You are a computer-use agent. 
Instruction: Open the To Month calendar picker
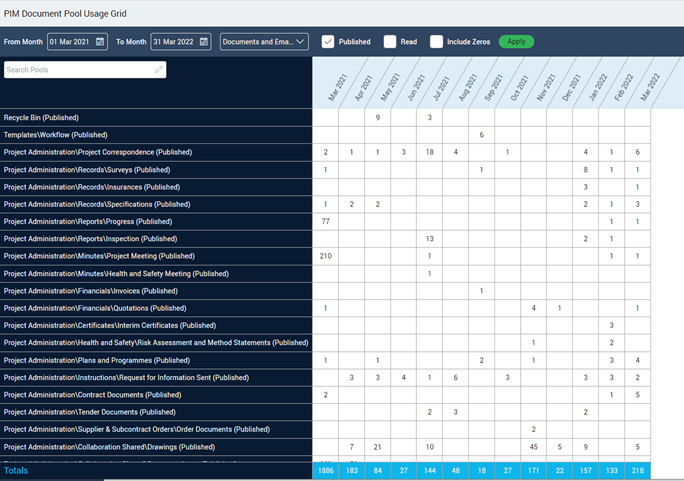coord(204,42)
